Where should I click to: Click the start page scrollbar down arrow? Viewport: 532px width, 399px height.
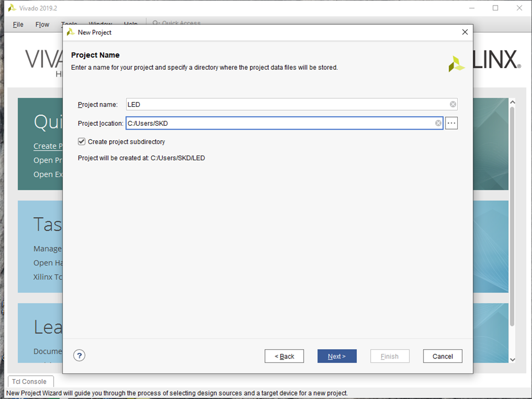(x=512, y=359)
